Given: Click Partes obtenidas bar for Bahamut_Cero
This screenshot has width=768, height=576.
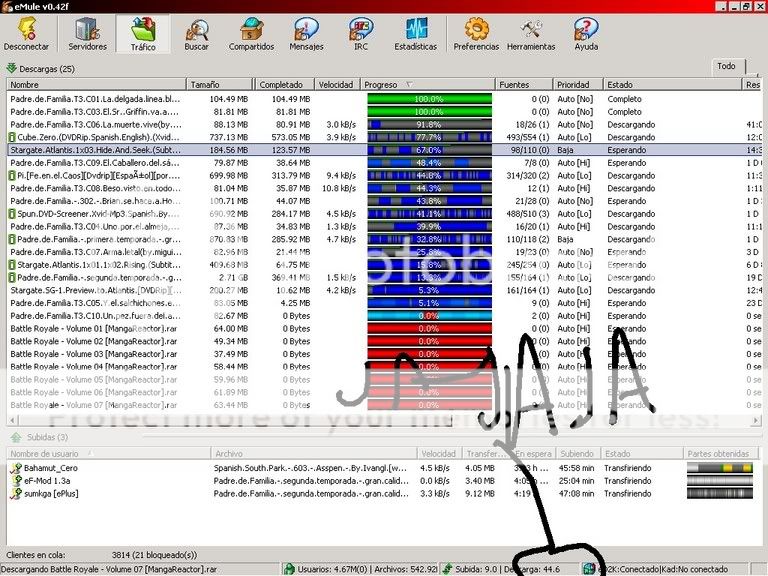Looking at the screenshot, I should coord(720,468).
